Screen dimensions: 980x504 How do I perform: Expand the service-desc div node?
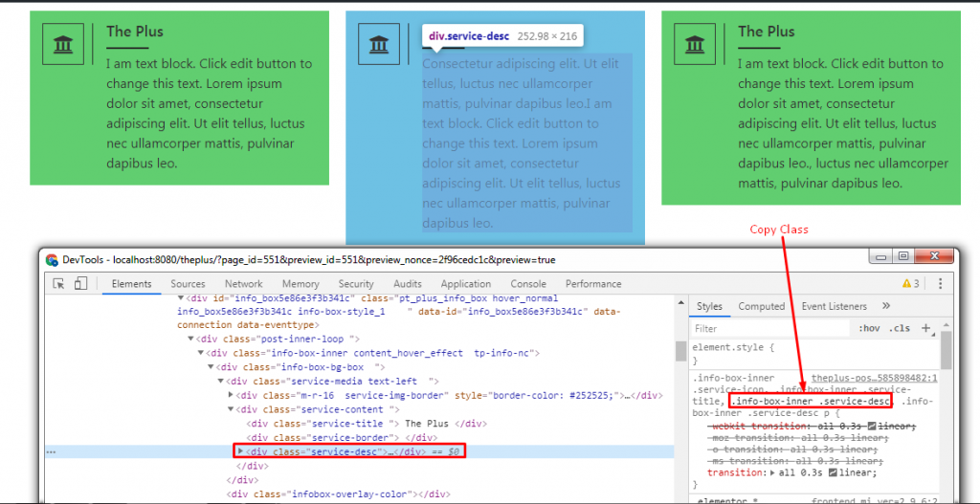(240, 450)
